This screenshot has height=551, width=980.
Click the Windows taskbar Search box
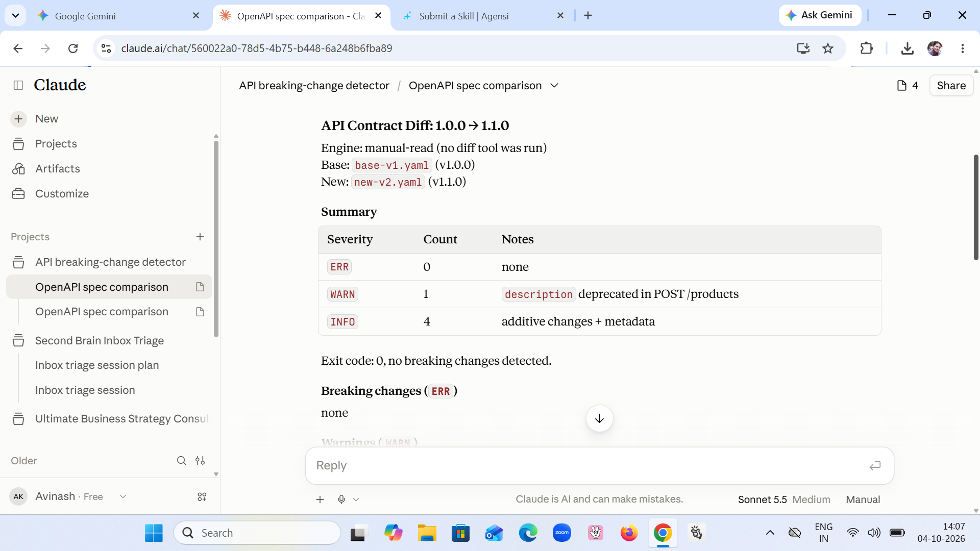coord(257,533)
